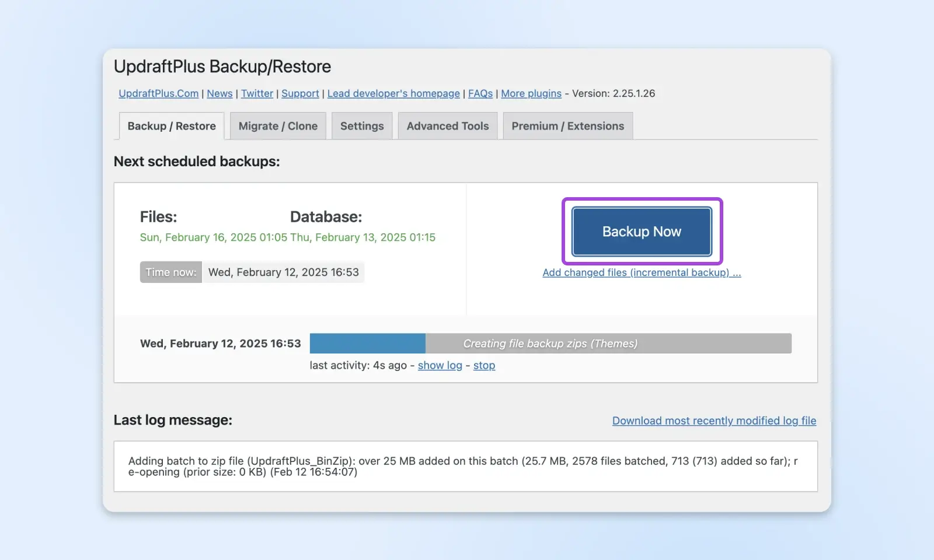Visit the News link

pos(219,93)
